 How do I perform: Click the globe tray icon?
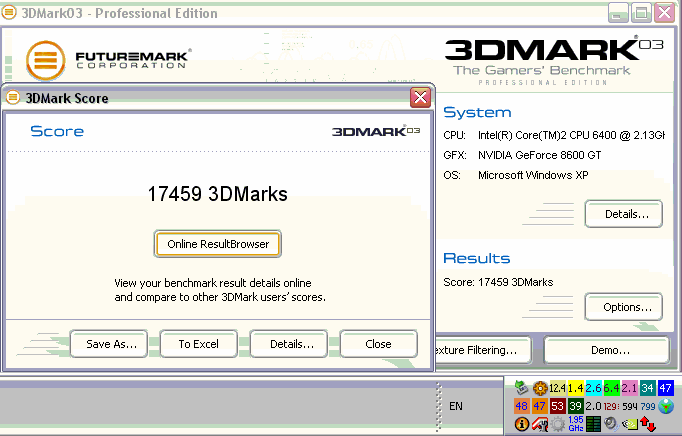coord(666,406)
